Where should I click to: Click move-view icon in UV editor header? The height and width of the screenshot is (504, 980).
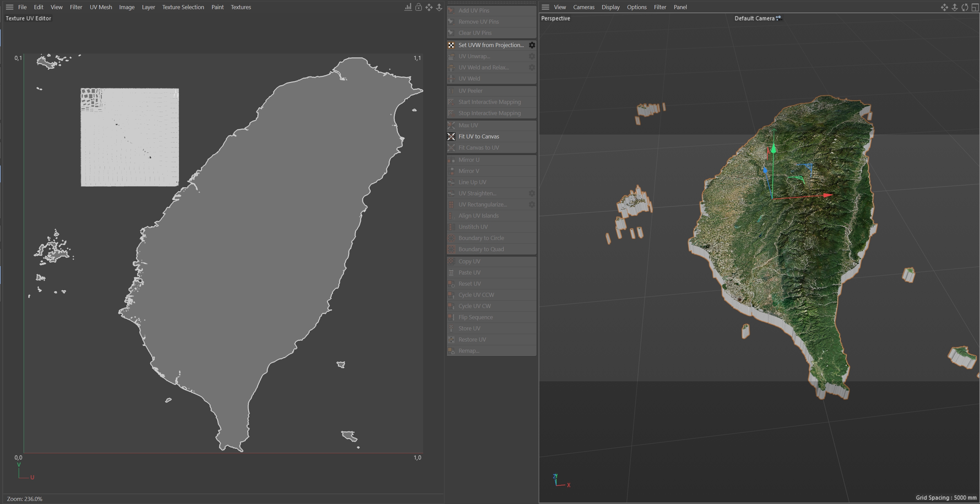click(x=429, y=7)
